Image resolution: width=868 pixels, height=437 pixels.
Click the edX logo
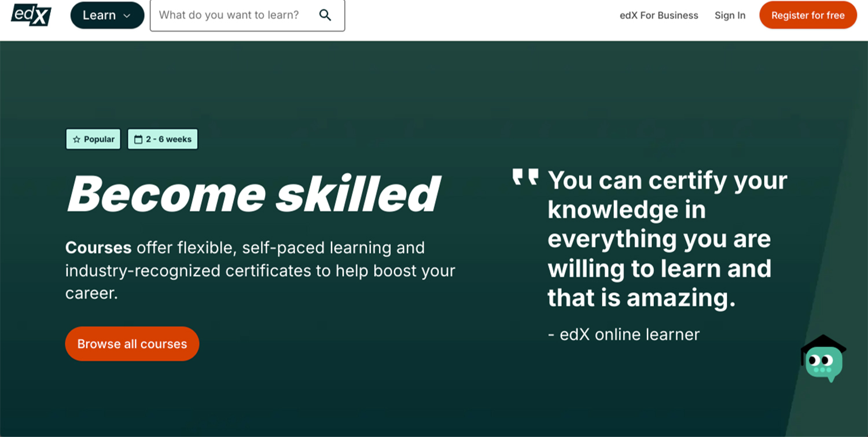(x=31, y=15)
